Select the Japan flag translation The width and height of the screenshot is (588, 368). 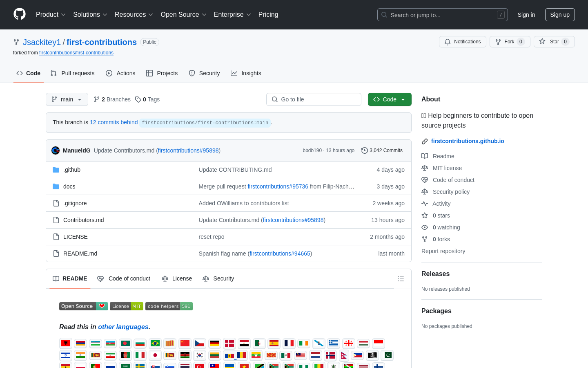155,355
